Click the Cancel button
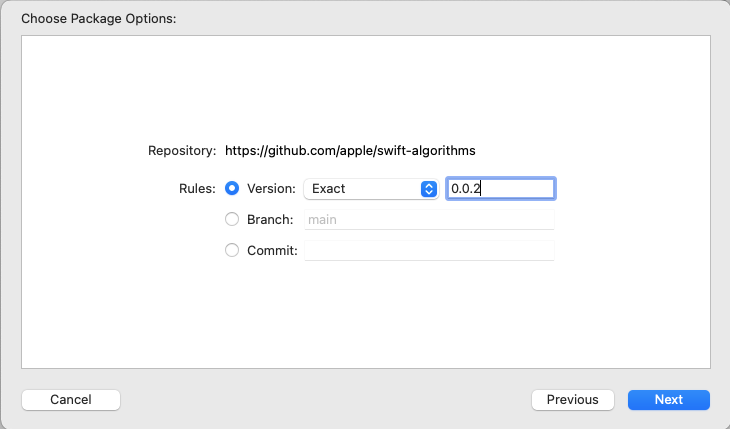730x429 pixels. pos(71,400)
